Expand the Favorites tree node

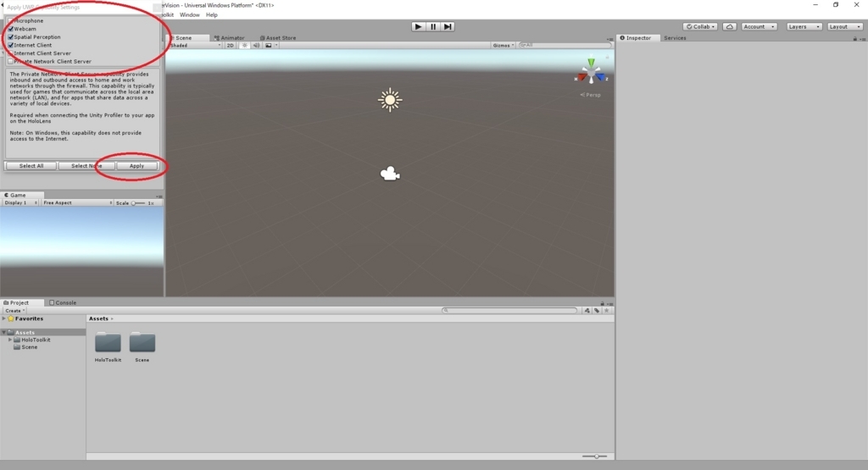(x=4, y=318)
